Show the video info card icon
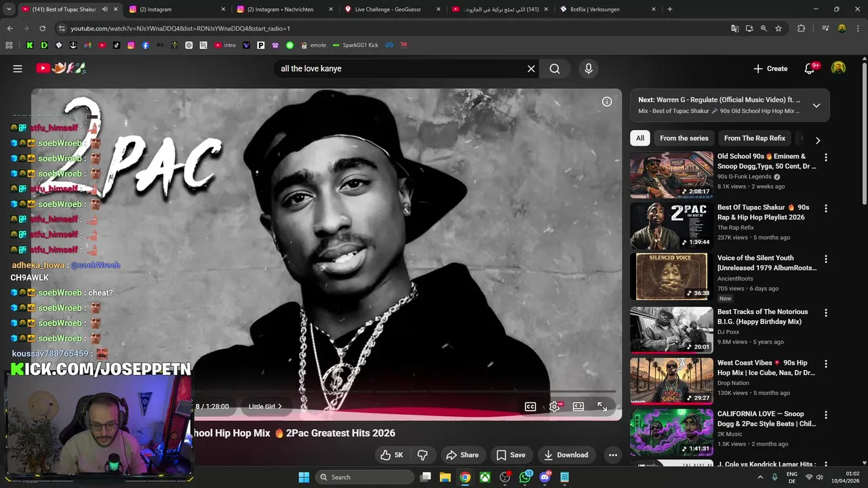The image size is (868, 488). pos(607,102)
